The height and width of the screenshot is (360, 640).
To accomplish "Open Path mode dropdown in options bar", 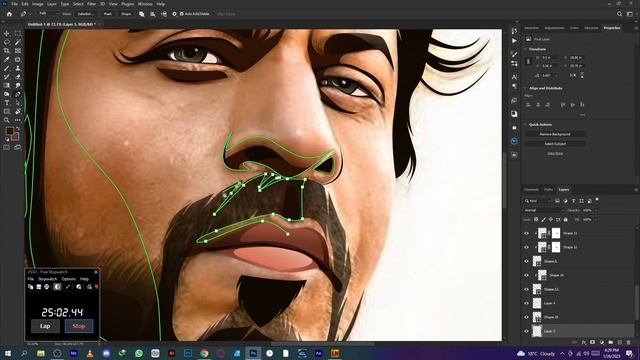I will pos(47,14).
